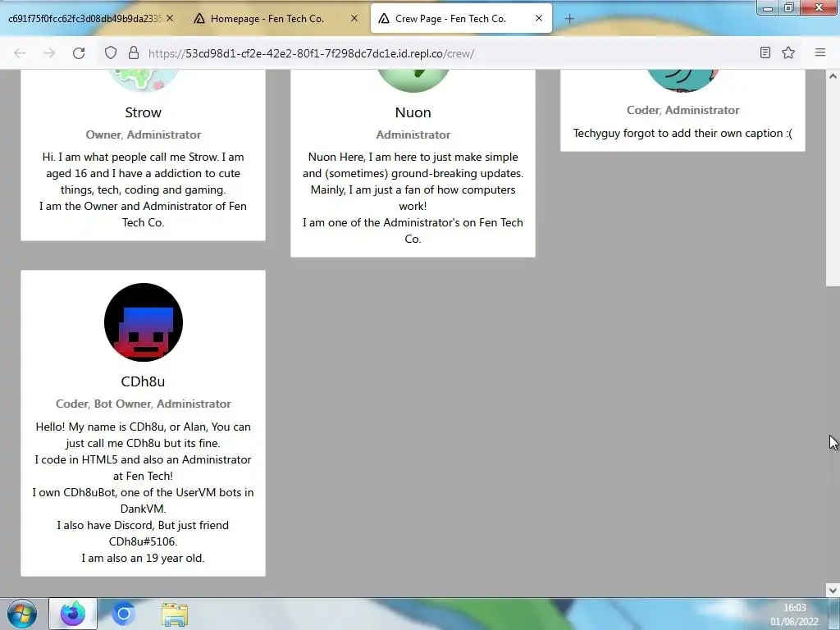Viewport: 840px width, 630px height.
Task: Minimize the Firefox window
Action: 768,7
